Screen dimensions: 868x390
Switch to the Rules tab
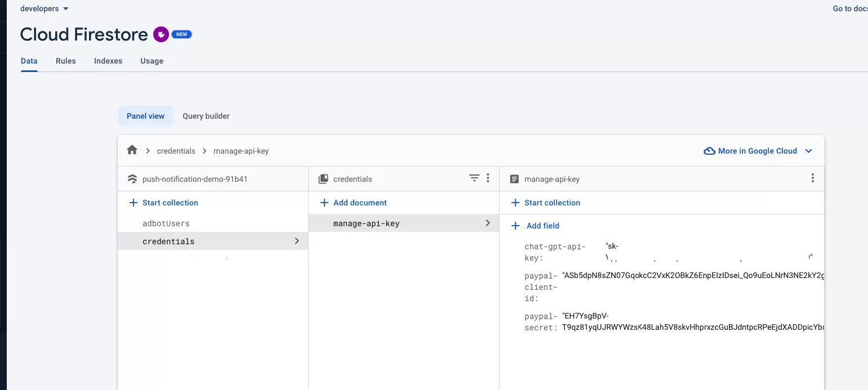tap(66, 61)
